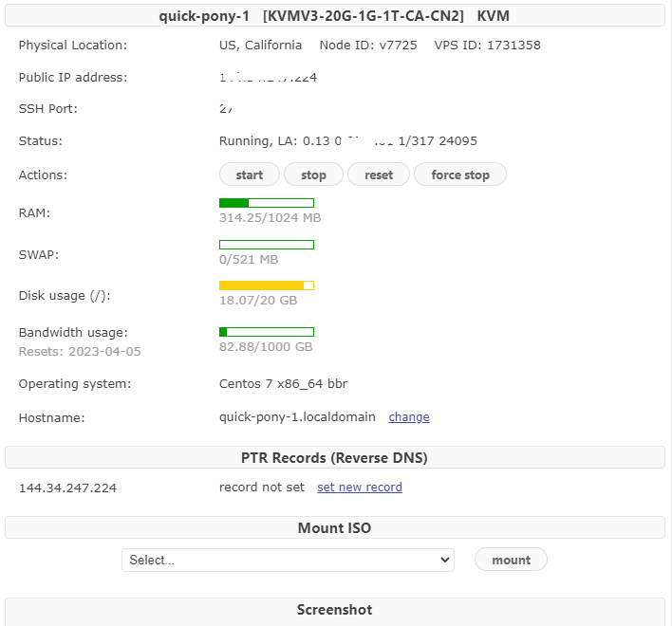Expand the Select ISO dropdown

tap(288, 560)
